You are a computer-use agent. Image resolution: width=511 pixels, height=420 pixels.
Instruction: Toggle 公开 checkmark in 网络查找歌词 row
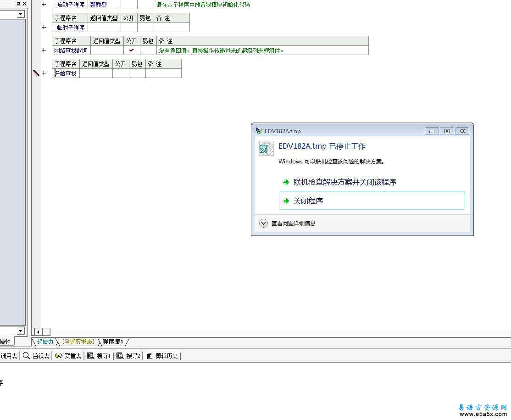point(131,50)
